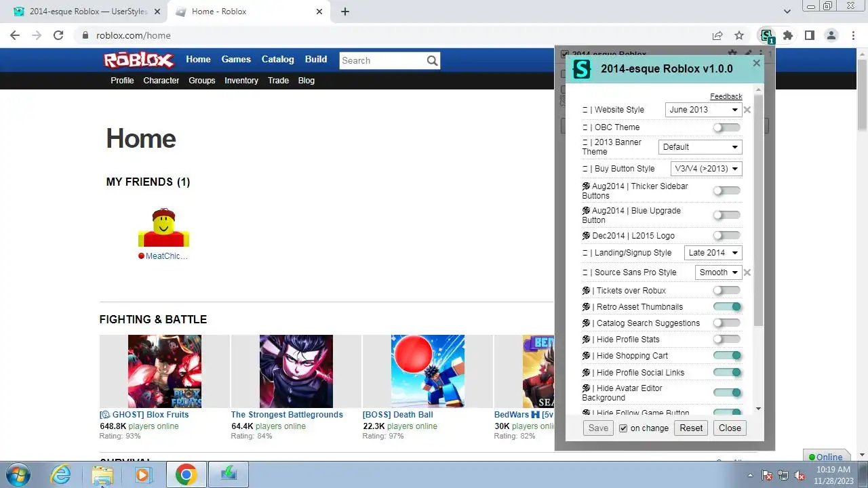Viewport: 868px width, 488px height.
Task: Click the search magnifier icon
Action: (432, 60)
